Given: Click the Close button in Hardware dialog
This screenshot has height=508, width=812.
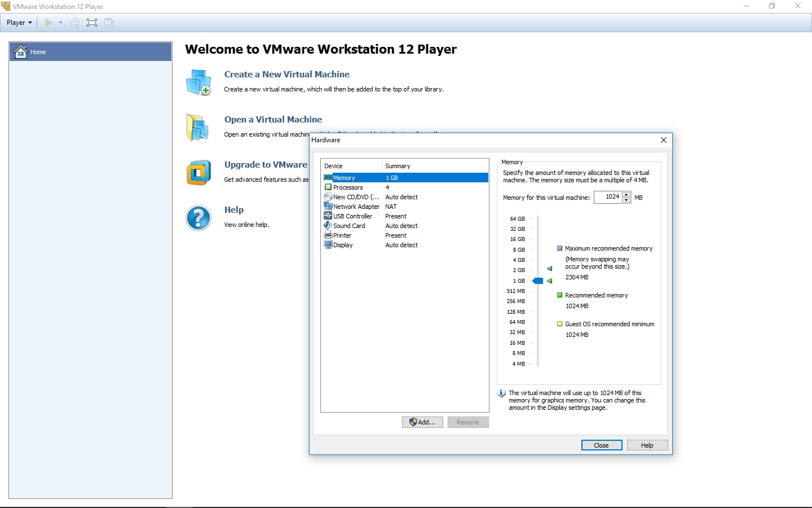Looking at the screenshot, I should (602, 445).
